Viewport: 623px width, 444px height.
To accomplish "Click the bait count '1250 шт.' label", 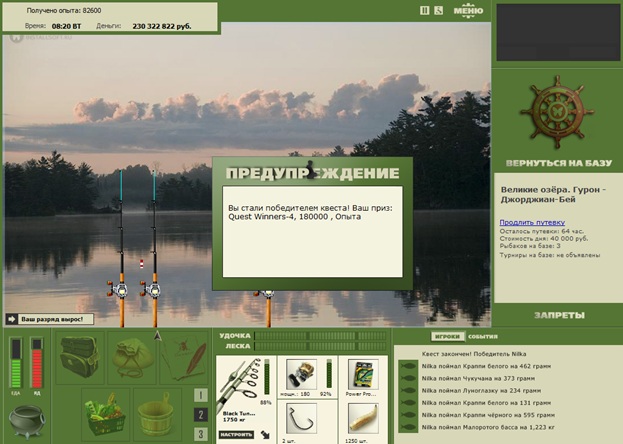I will [x=356, y=440].
